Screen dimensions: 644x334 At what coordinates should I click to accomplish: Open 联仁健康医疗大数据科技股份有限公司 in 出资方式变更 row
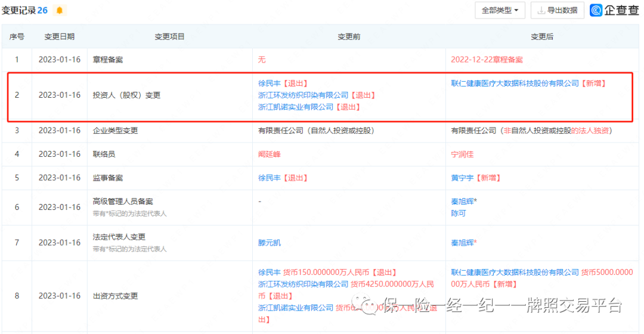(x=515, y=273)
